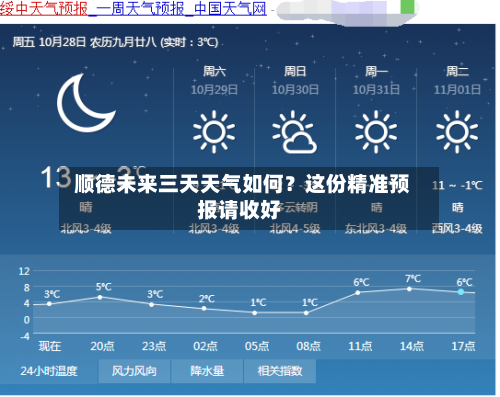Viewport: 500px width, 397px height.
Task: Select the 11月01日 date label
Action: click(457, 90)
